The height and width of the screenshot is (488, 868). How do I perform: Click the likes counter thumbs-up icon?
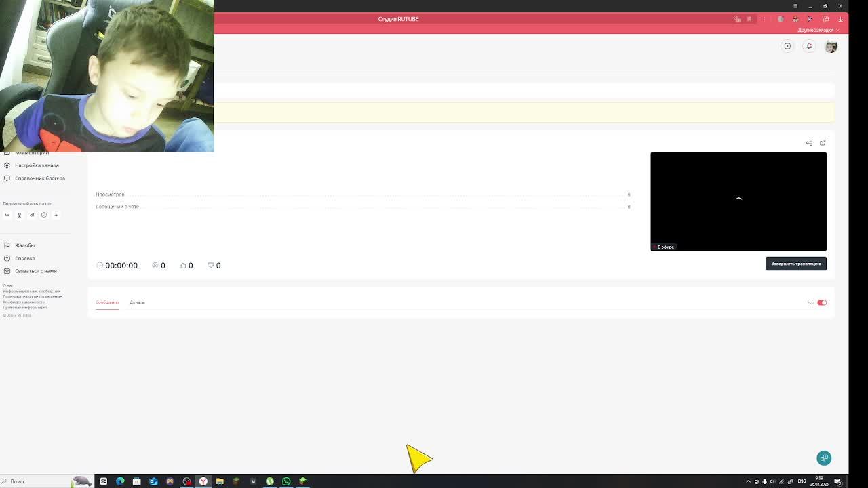click(x=182, y=266)
